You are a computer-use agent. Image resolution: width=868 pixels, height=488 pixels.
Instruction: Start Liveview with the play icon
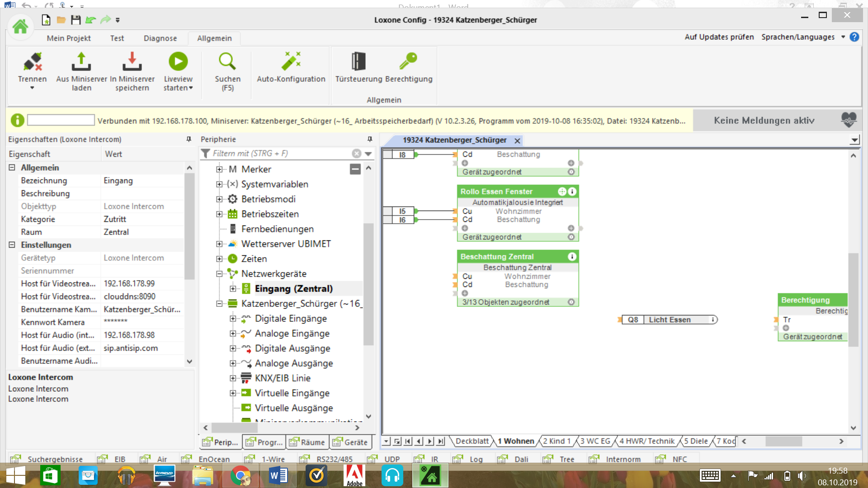pyautogui.click(x=178, y=62)
